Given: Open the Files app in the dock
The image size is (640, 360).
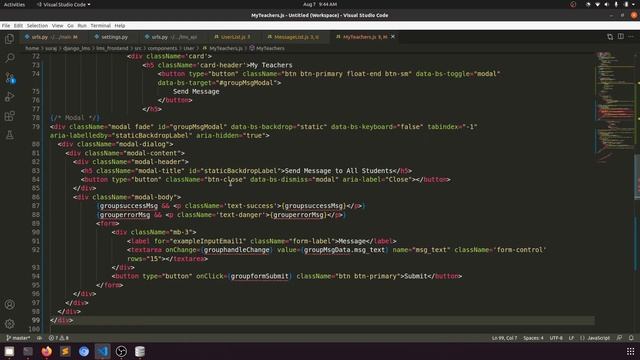Looking at the screenshot, I should [x=9, y=351].
